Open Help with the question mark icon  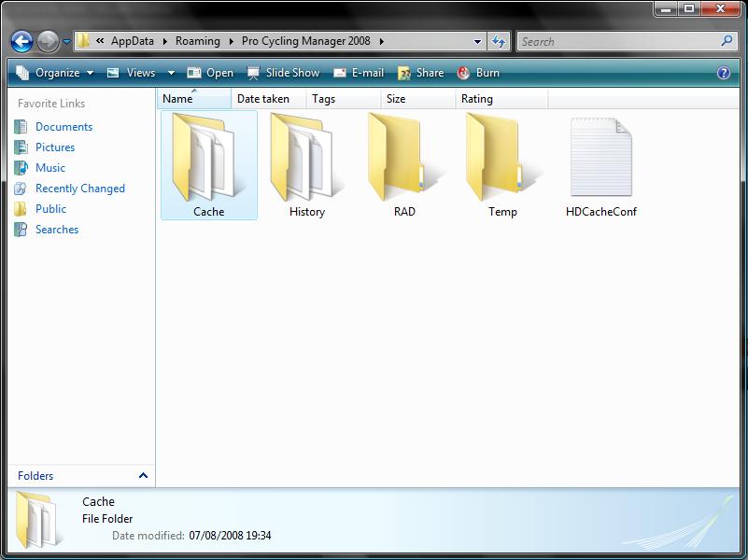point(724,73)
